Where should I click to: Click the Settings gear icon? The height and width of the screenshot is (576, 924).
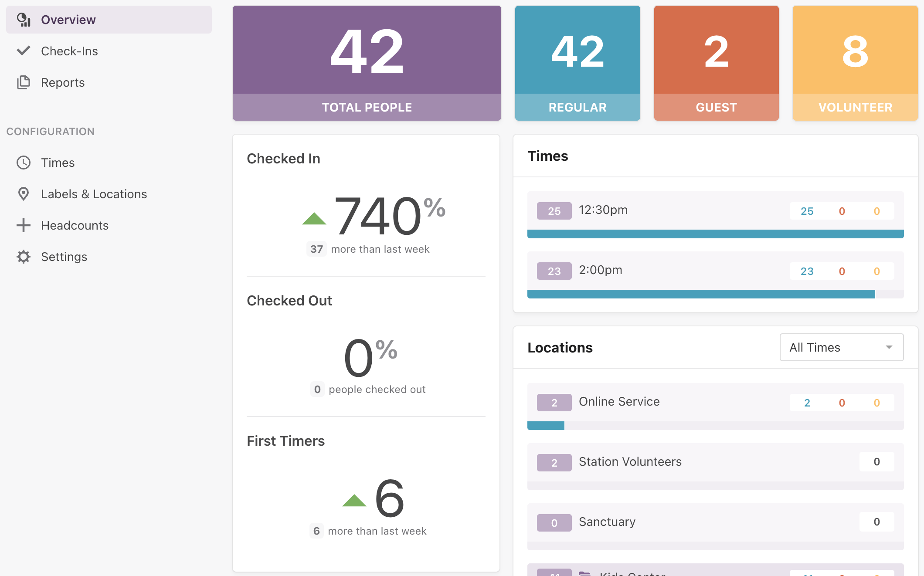[24, 257]
